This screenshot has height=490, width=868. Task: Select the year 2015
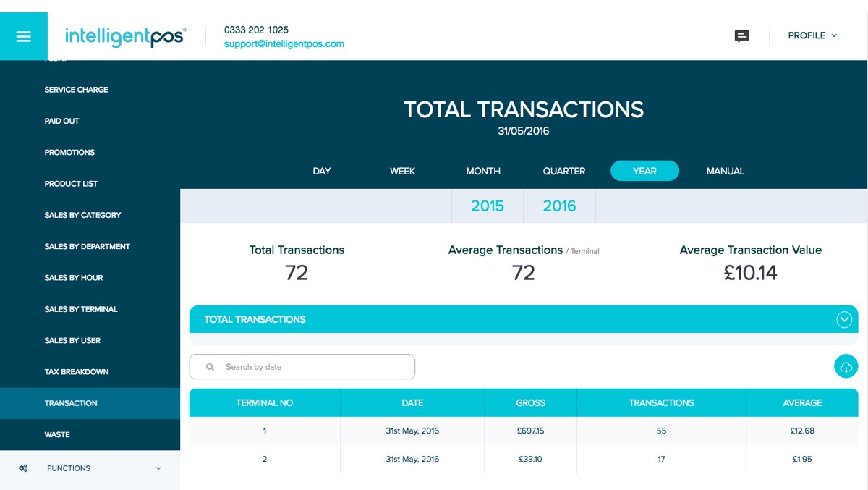click(x=488, y=206)
